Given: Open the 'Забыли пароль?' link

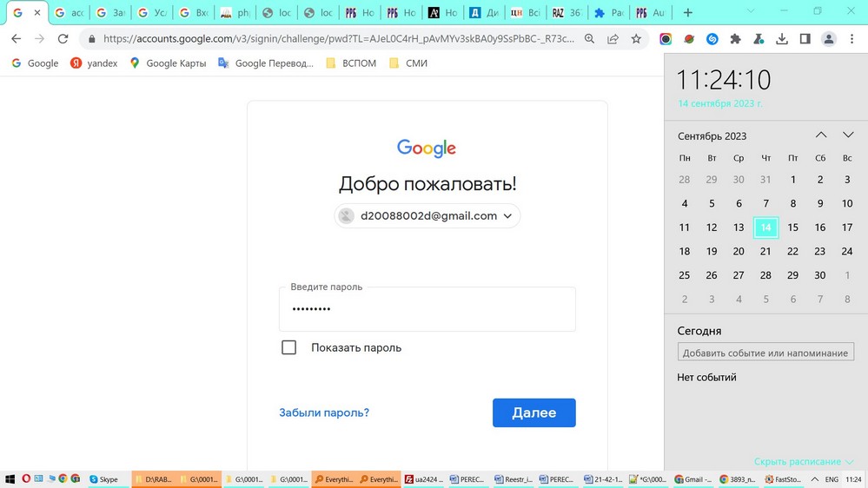Looking at the screenshot, I should click(324, 412).
